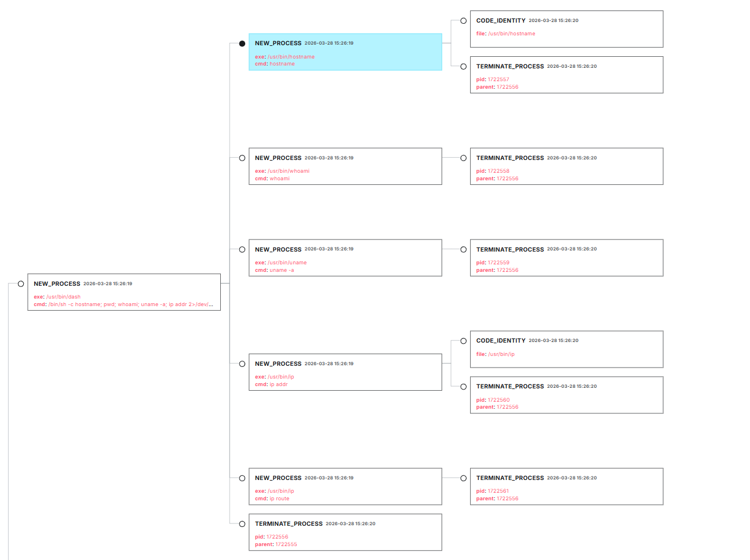Viewport: 750px width, 560px height.
Task: Select the whoami NEW_PROCESS node
Action: pyautogui.click(x=345, y=166)
